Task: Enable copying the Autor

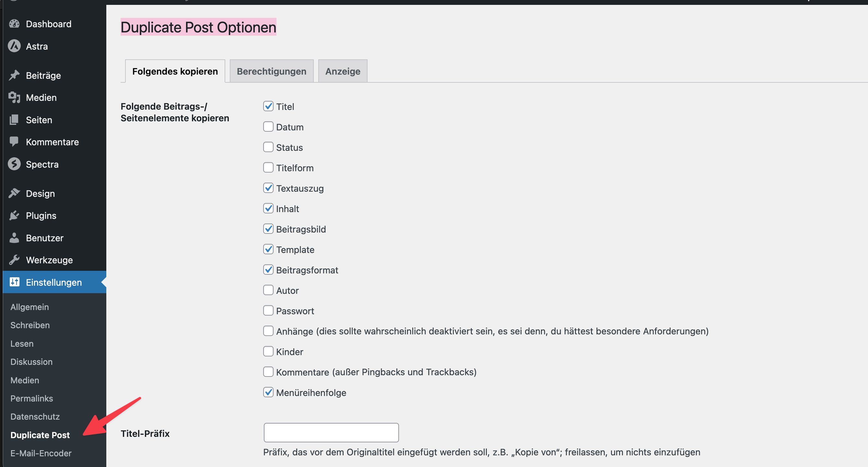Action: [268, 290]
